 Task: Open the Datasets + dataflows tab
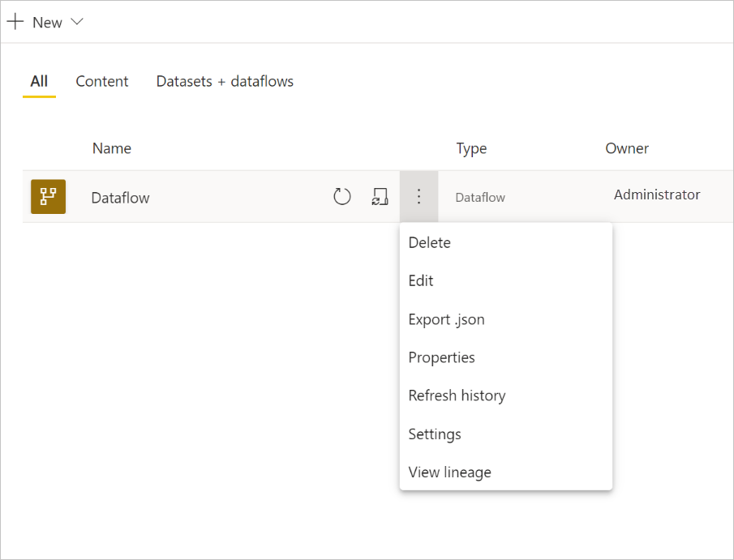pos(225,81)
